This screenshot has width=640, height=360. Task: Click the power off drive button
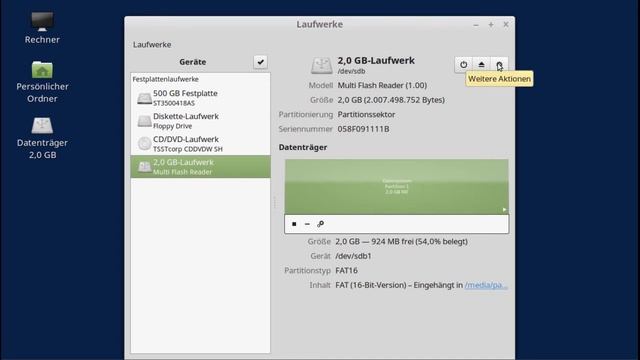click(463, 64)
